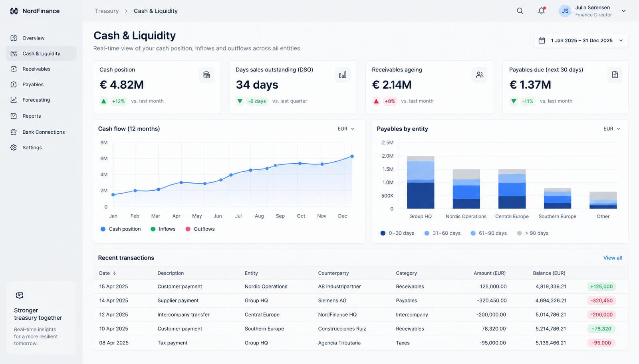This screenshot has height=364, width=639.
Task: Toggle 61–90 days legend entry
Action: 489,233
